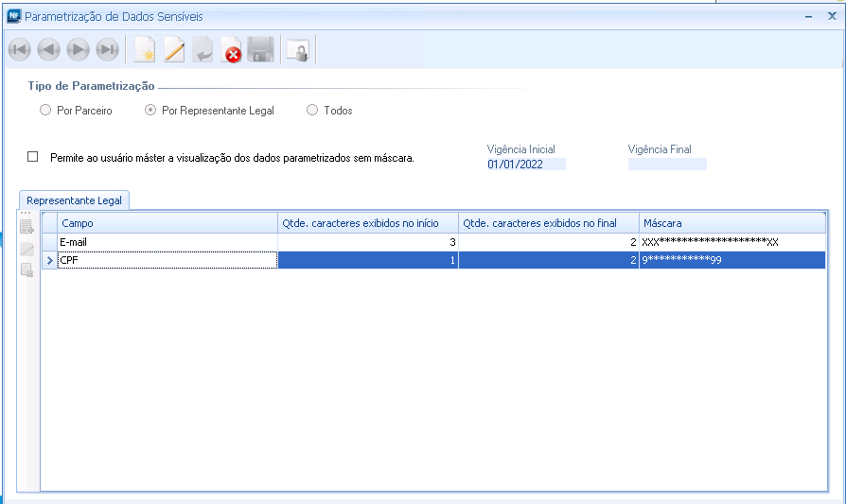Enable master user viewing without mask
This screenshot has height=504, width=846.
point(33,157)
